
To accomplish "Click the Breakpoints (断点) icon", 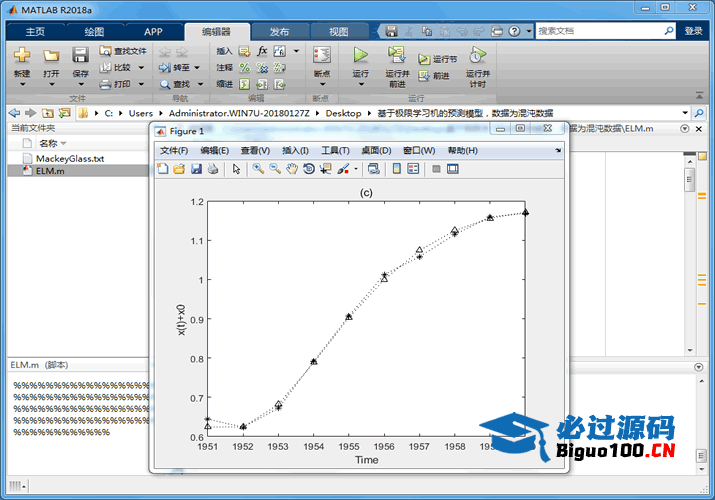I will point(322,56).
